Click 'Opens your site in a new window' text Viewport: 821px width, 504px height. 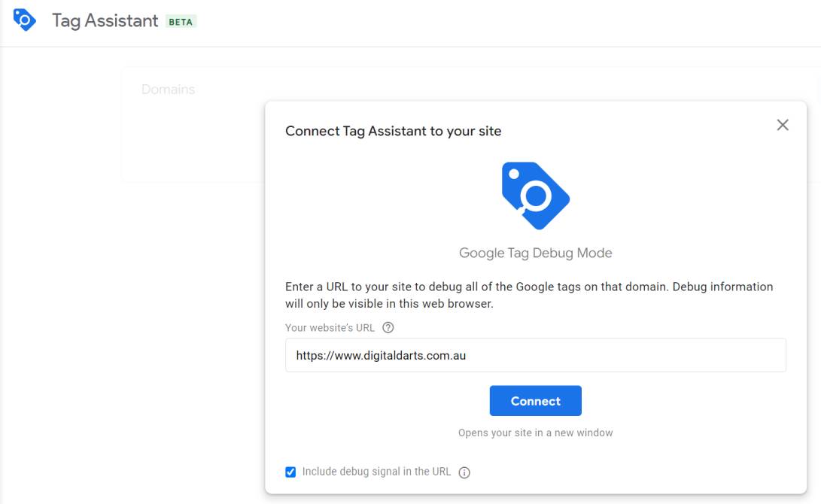point(535,433)
